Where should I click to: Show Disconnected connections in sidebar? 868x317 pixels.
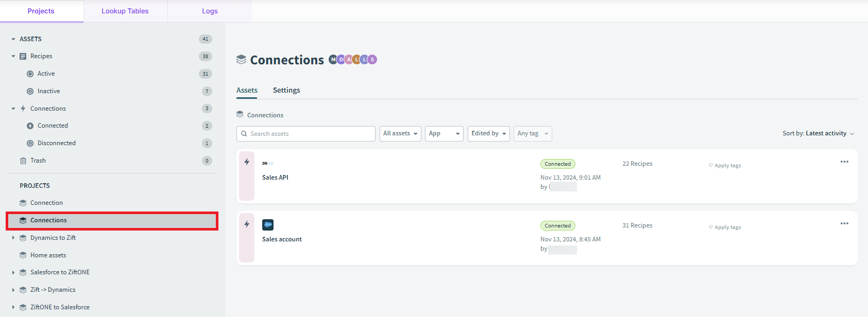tap(57, 143)
